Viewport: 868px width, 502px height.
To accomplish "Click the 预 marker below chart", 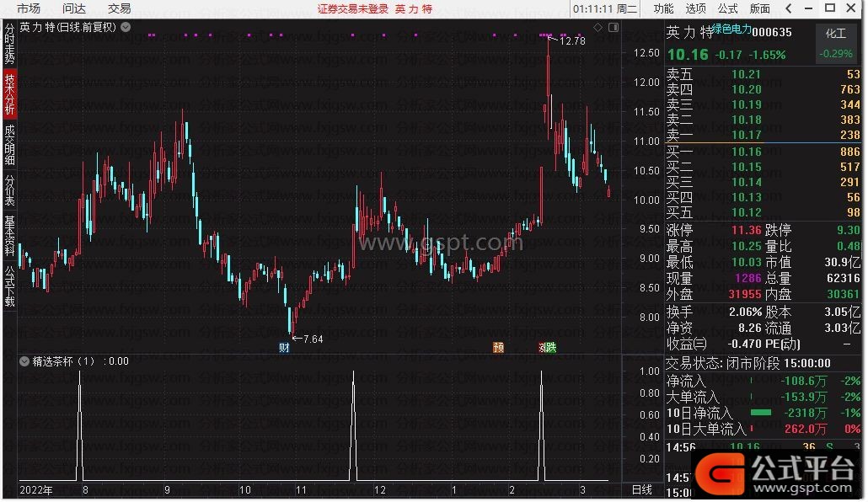I will click(x=498, y=348).
